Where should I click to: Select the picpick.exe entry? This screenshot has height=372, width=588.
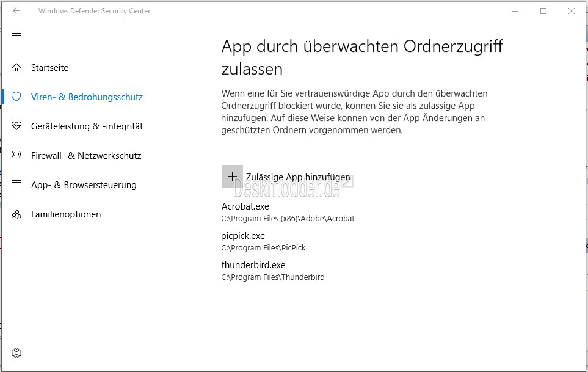click(x=243, y=236)
